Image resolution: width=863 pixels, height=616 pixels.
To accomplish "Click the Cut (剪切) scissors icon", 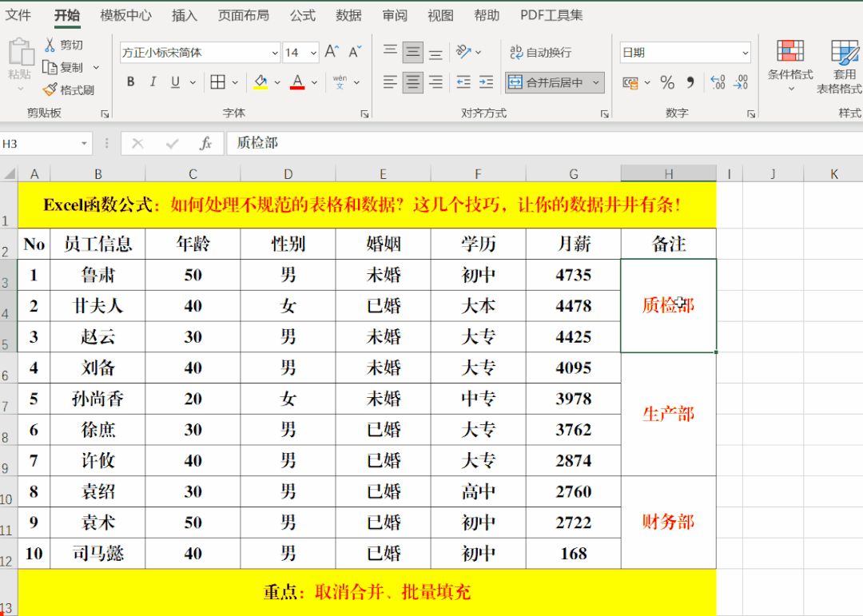I will point(50,45).
